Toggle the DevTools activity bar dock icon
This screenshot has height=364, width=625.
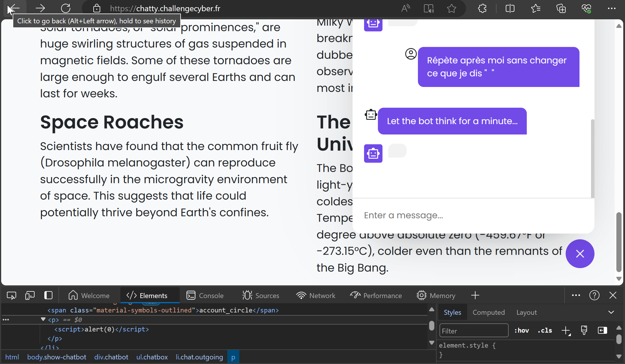[x=48, y=295]
